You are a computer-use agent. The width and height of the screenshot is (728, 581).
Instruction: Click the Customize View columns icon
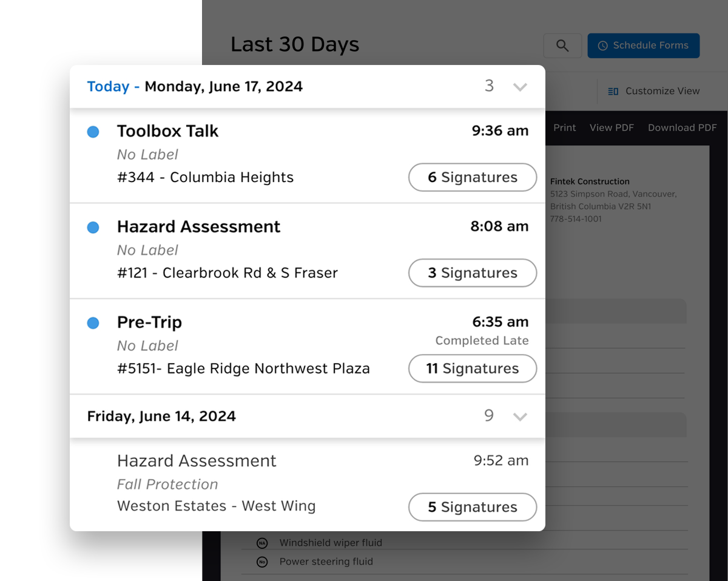[x=613, y=91]
